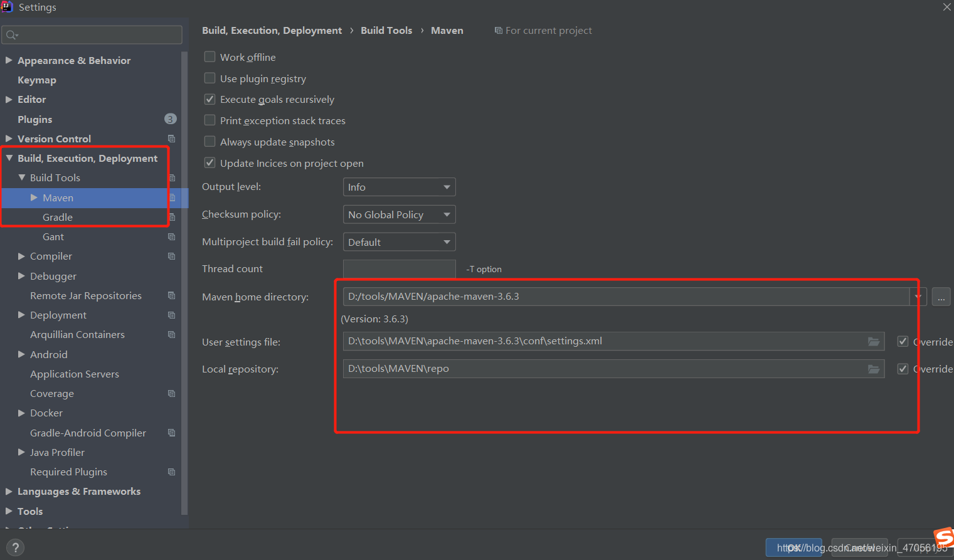Click the settings tree vertical scrollbar
The image size is (954, 560).
point(184,282)
